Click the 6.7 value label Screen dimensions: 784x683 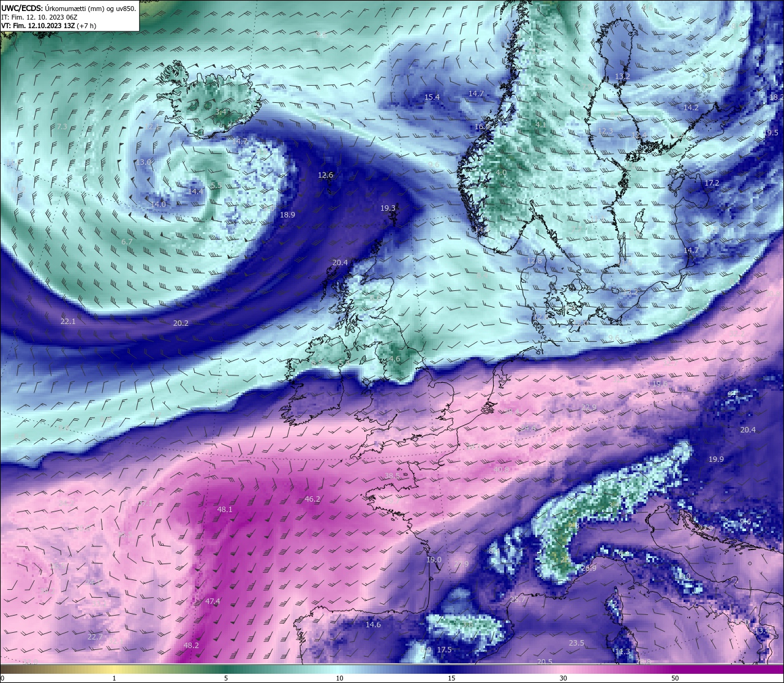127,242
